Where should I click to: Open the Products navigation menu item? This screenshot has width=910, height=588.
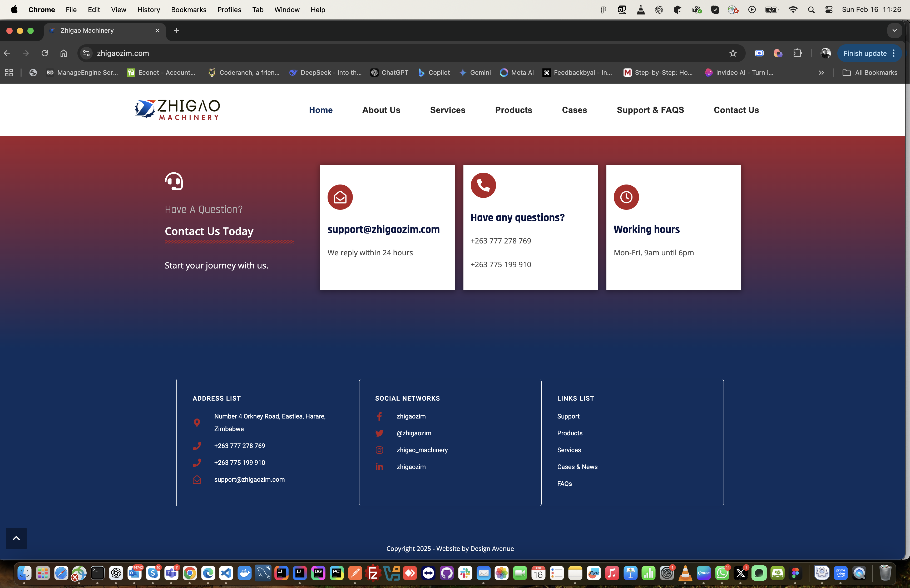[x=513, y=110]
